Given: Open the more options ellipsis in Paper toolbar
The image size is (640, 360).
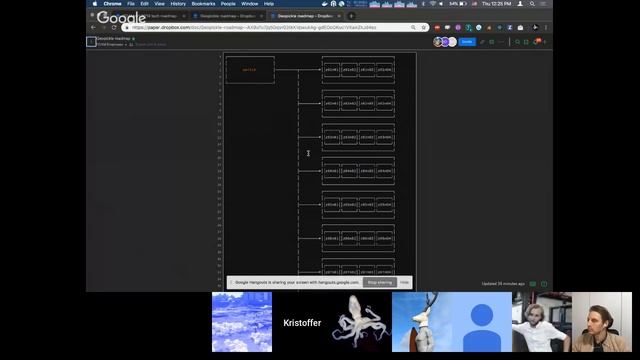Looking at the screenshot, I should point(501,42).
